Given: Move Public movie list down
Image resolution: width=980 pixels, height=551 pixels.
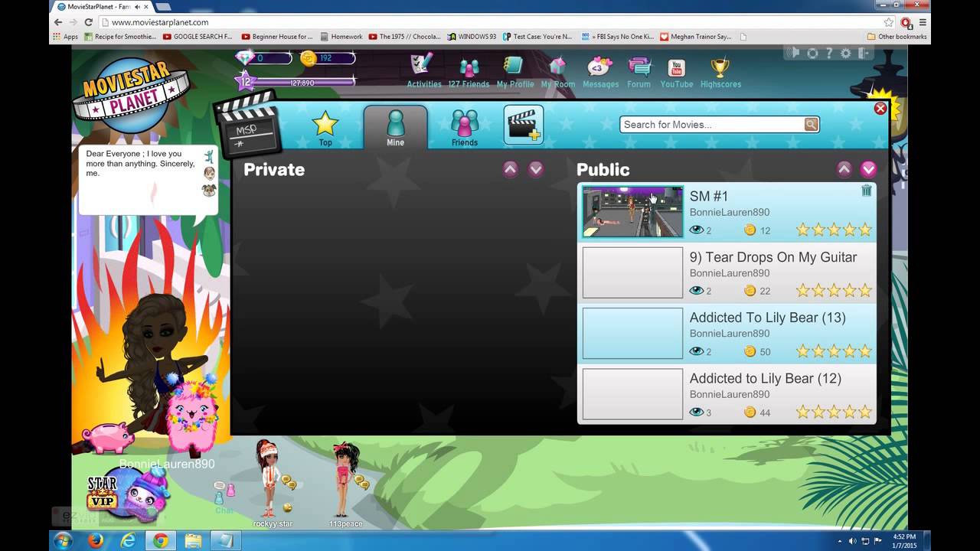Looking at the screenshot, I should point(868,169).
